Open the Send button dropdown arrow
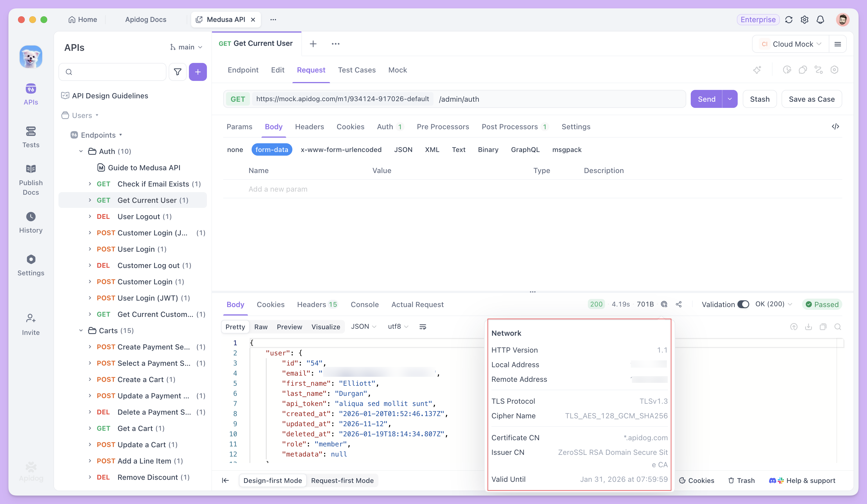Image resolution: width=867 pixels, height=504 pixels. [730, 99]
